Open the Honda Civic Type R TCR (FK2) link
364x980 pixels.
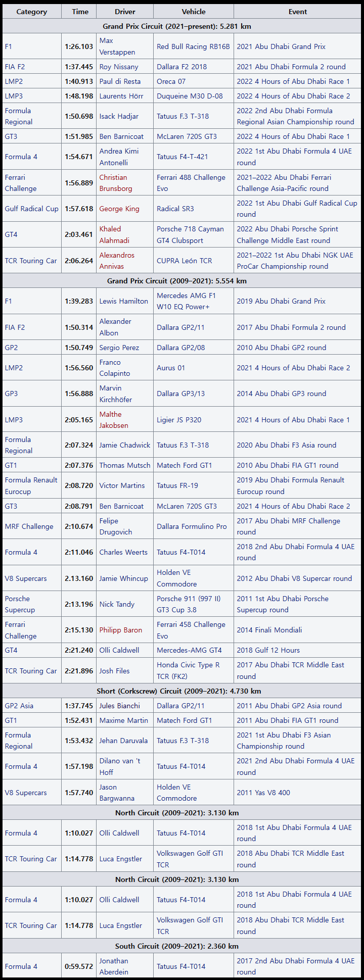coord(188,671)
